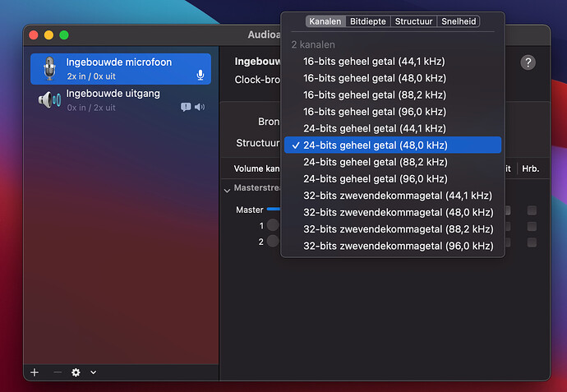Add a new device with plus icon
Screen dimensions: 567x392
tap(35, 372)
